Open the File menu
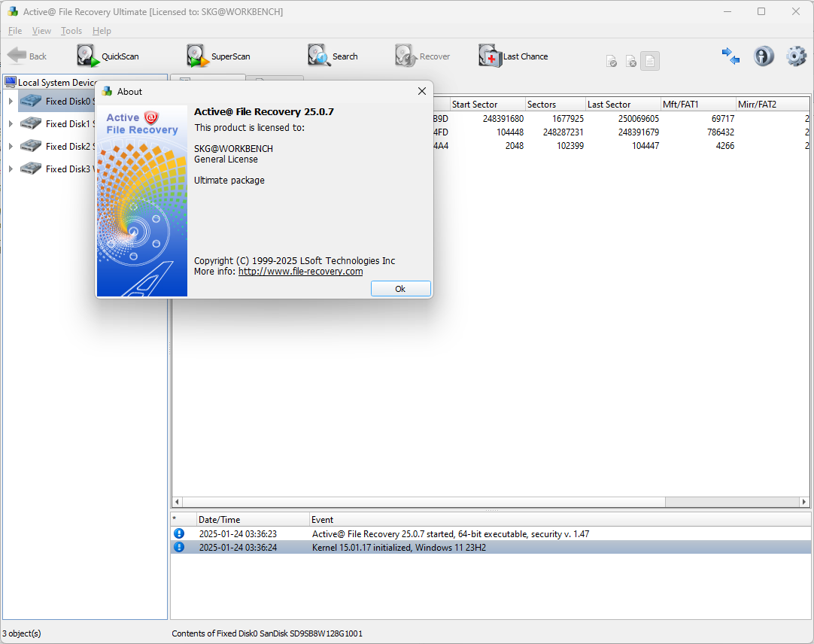Screen dimensions: 814x644 point(15,31)
